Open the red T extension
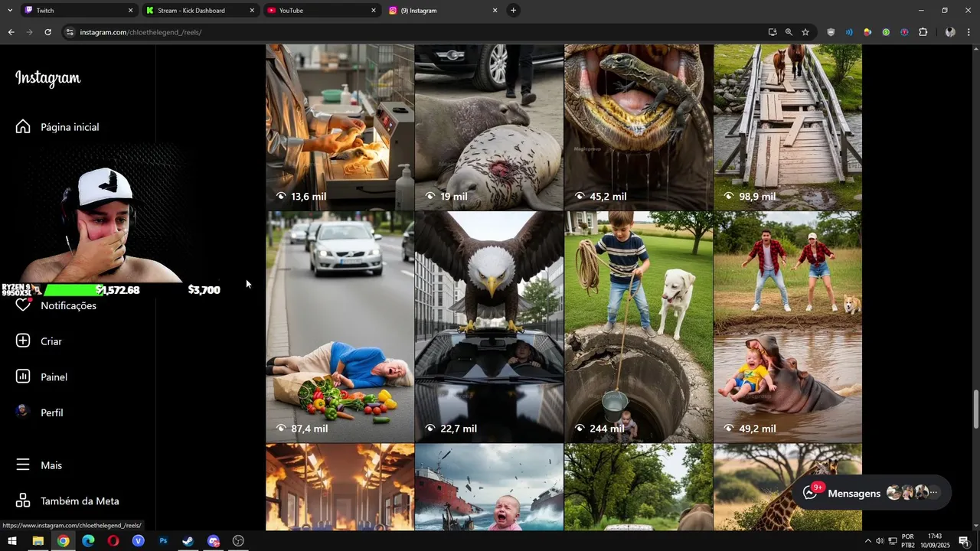Image resolution: width=980 pixels, height=551 pixels. click(904, 32)
